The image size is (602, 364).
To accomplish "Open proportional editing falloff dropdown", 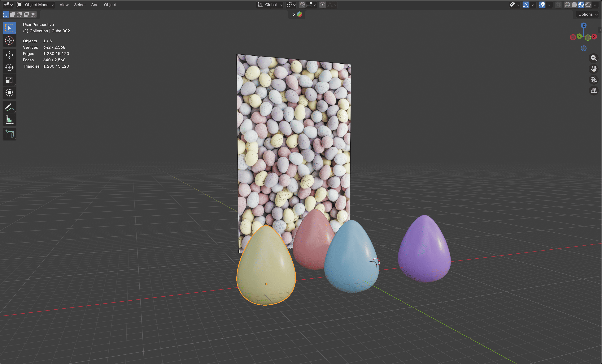I will point(332,5).
